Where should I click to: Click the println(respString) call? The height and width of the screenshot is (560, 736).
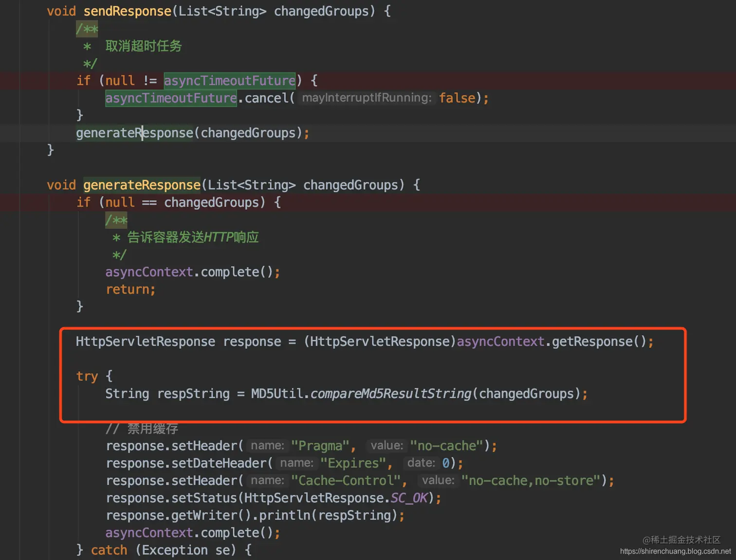tap(329, 516)
